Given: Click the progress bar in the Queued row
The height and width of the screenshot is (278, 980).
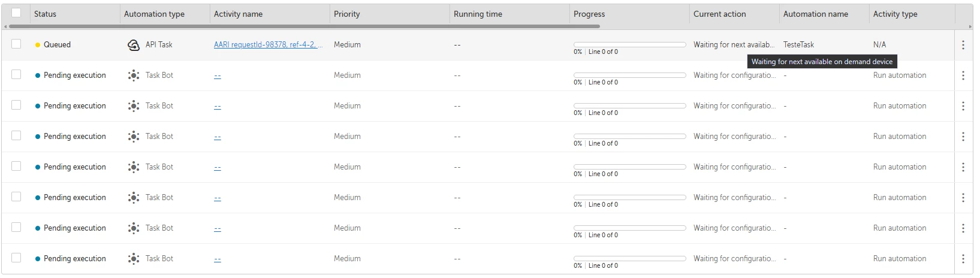Looking at the screenshot, I should (630, 44).
